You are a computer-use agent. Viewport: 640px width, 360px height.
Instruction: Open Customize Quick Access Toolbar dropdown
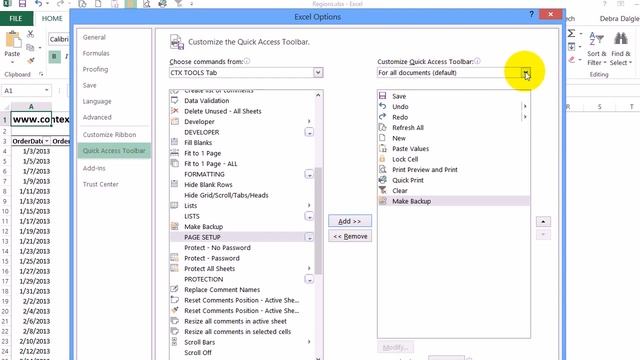(x=526, y=73)
